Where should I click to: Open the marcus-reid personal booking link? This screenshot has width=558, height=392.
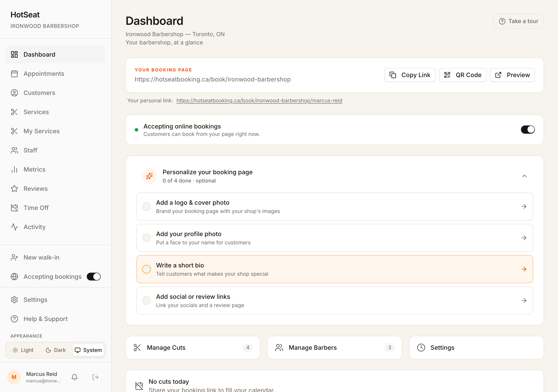(x=259, y=101)
